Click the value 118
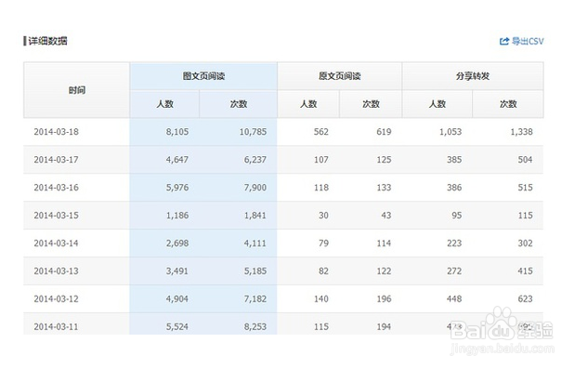Viewport: 588px width, 369px height. [x=321, y=188]
